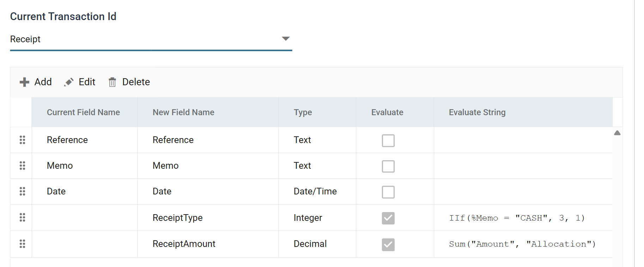
Task: Click the Delete trash can icon
Action: 112,82
